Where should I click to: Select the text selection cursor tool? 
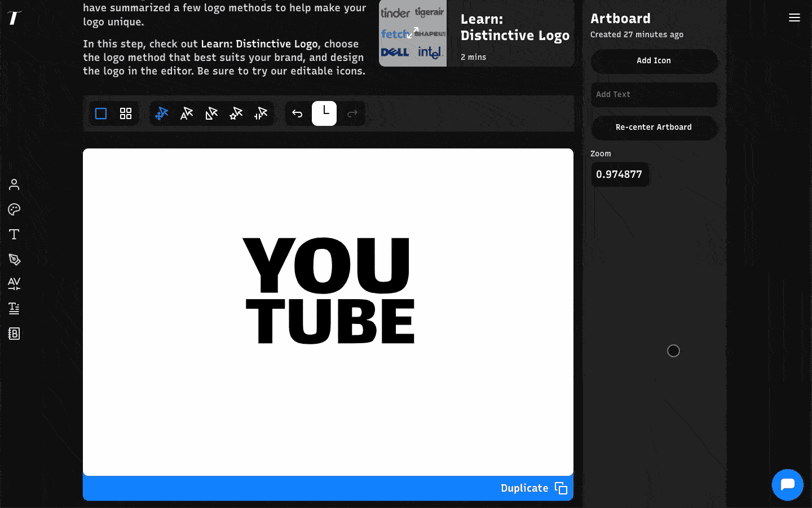[187, 113]
